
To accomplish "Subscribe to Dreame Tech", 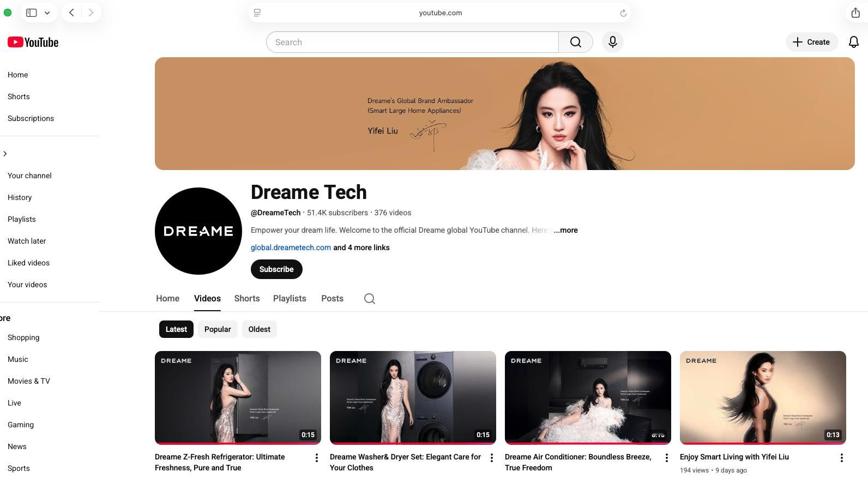I will 276,269.
